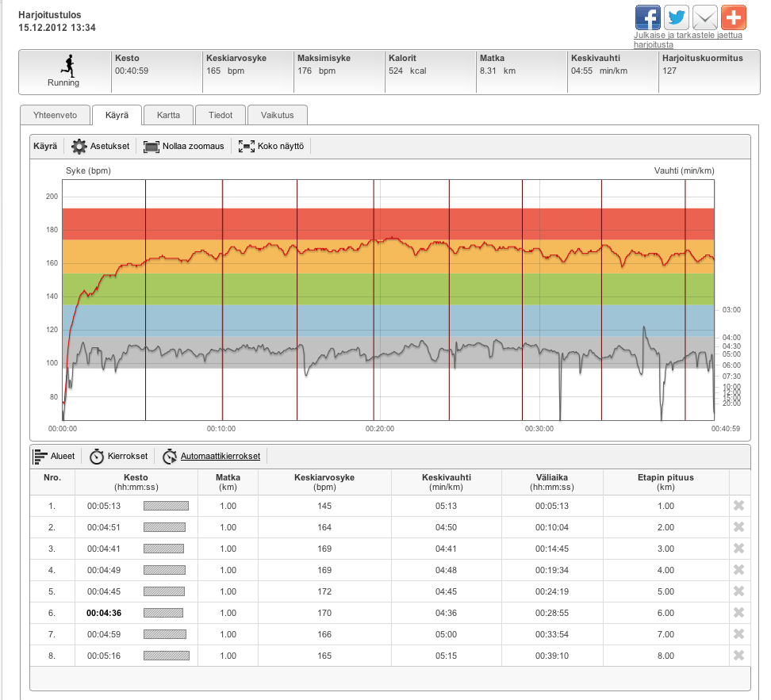Viewport: 771px width, 700px height.
Task: Click the Vauhti (min/km) axis label
Action: tap(684, 170)
